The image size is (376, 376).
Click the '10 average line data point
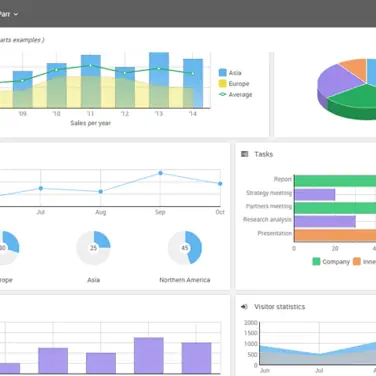pos(56,70)
